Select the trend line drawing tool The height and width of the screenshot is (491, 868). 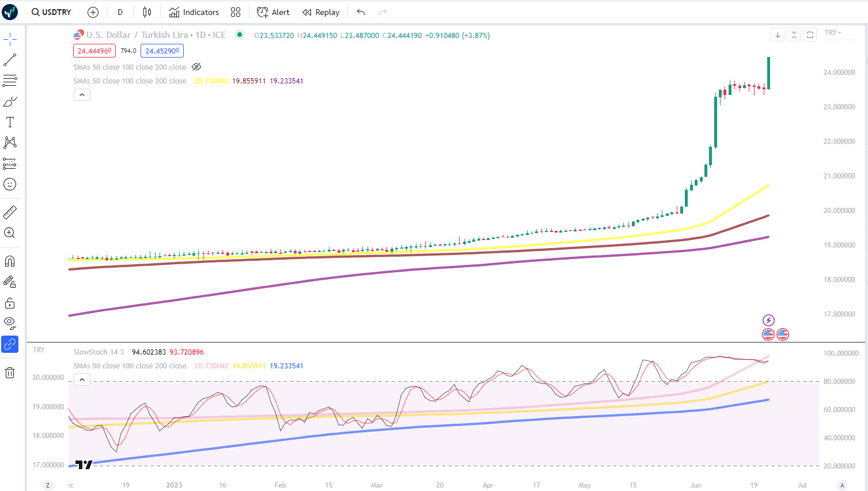coord(10,60)
